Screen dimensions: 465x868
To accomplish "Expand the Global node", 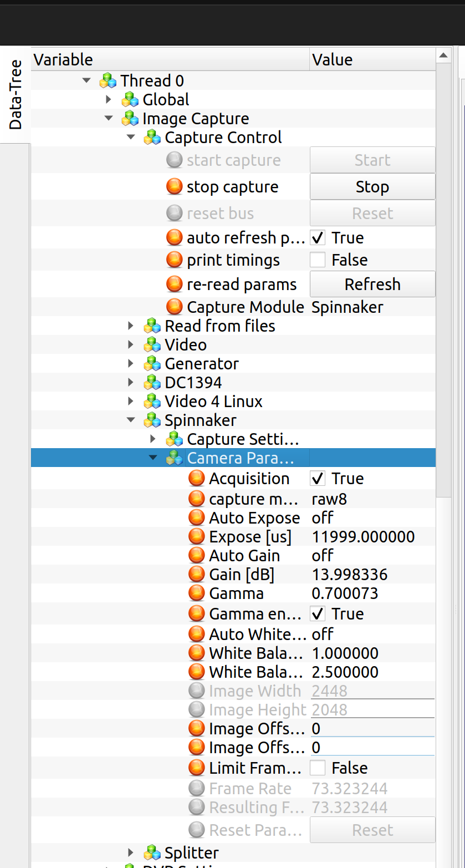I will click(x=109, y=100).
